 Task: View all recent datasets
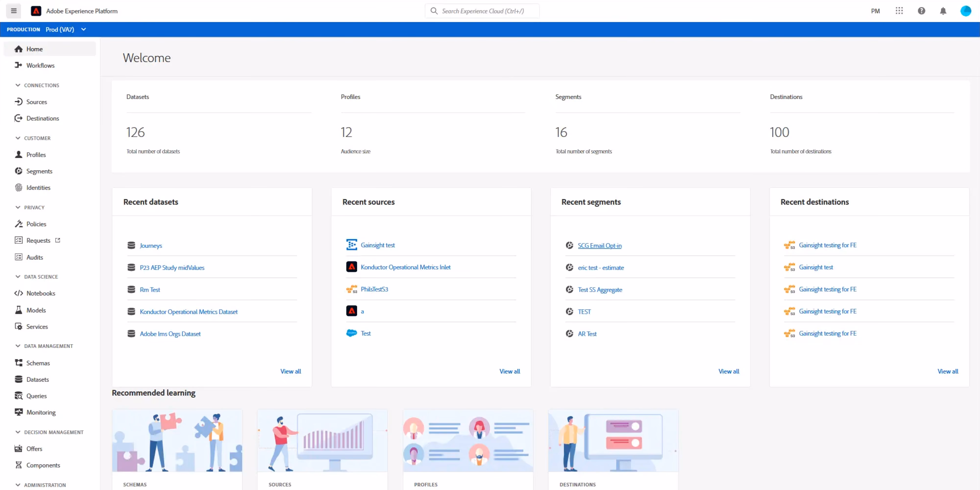click(x=290, y=371)
